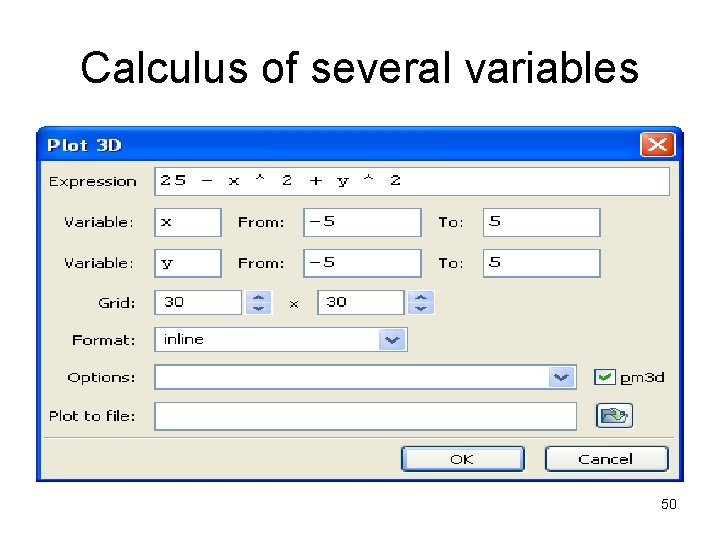The image size is (720, 540).
Task: Focus the y variable name field
Action: 187,263
